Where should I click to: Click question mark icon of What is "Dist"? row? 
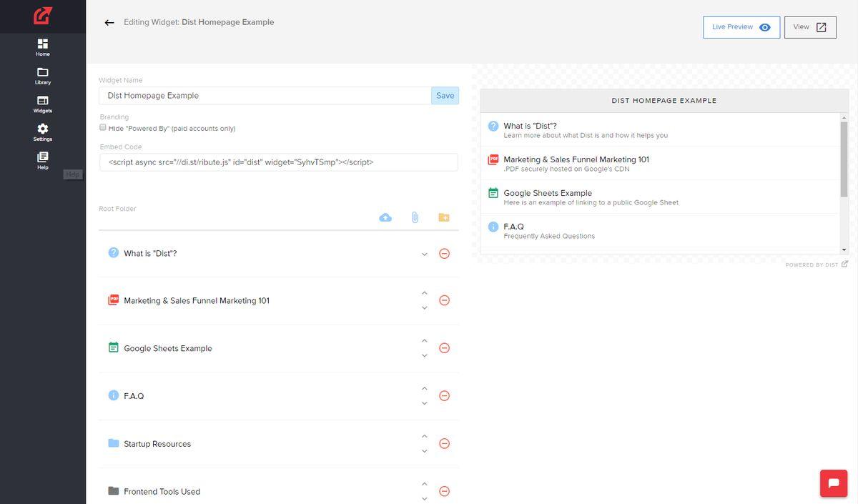point(113,252)
